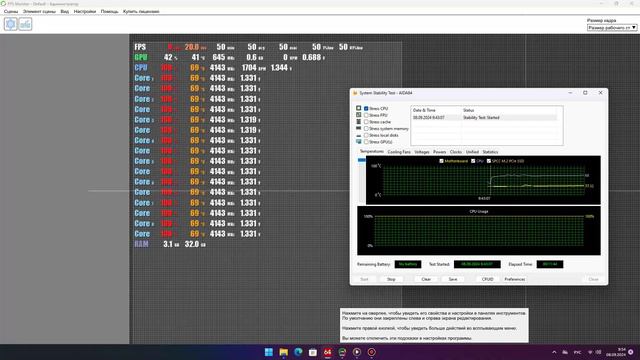Click the FPS Monitor title bar icon
Screen dimensions: 640x360
coord(3,3)
